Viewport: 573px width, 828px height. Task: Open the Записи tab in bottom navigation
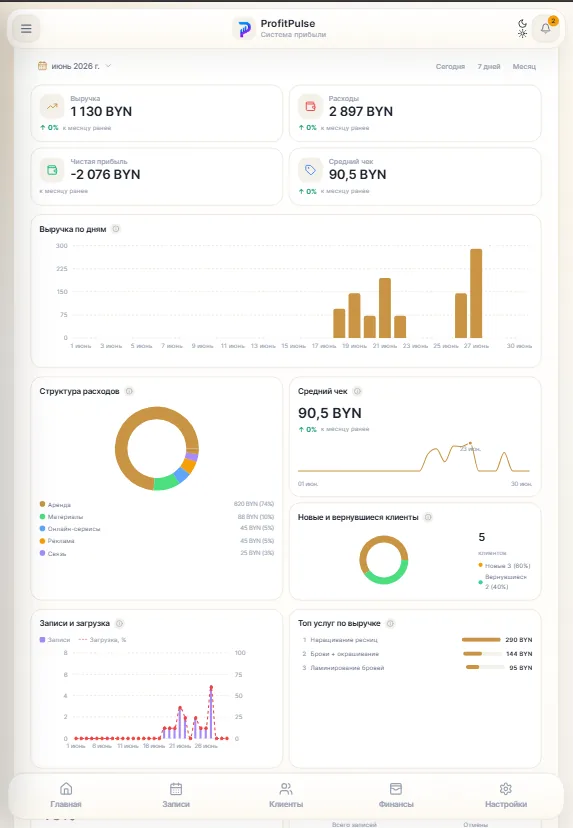click(176, 795)
